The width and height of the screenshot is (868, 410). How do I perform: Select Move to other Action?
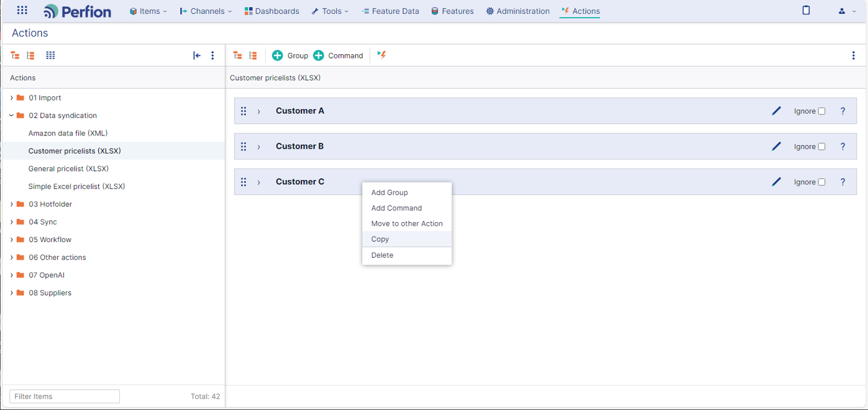(407, 223)
